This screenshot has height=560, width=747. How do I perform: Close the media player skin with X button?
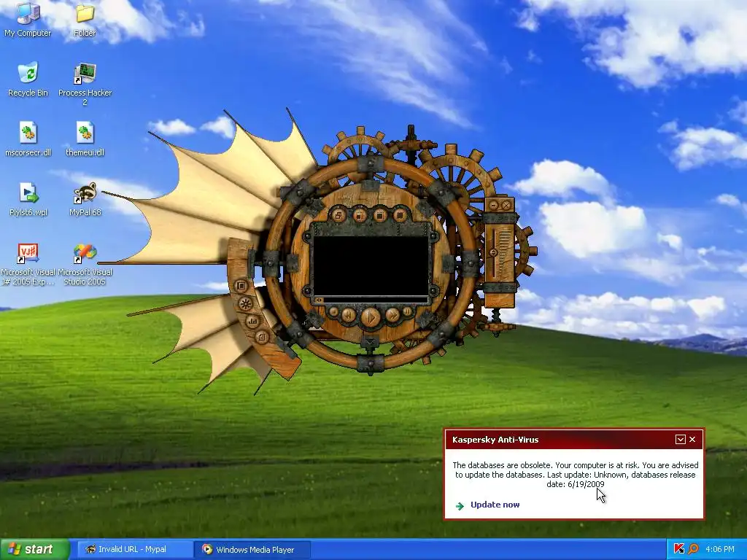point(506,206)
